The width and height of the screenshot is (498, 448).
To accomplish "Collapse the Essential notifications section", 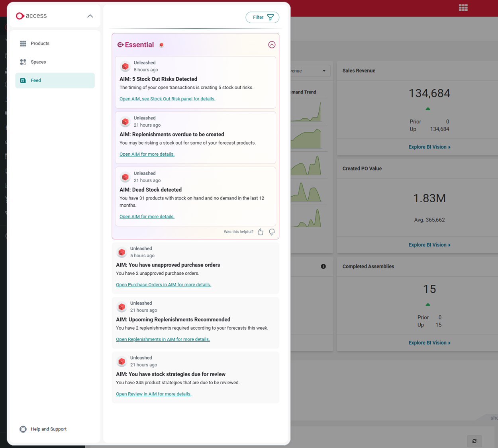I will pyautogui.click(x=272, y=45).
